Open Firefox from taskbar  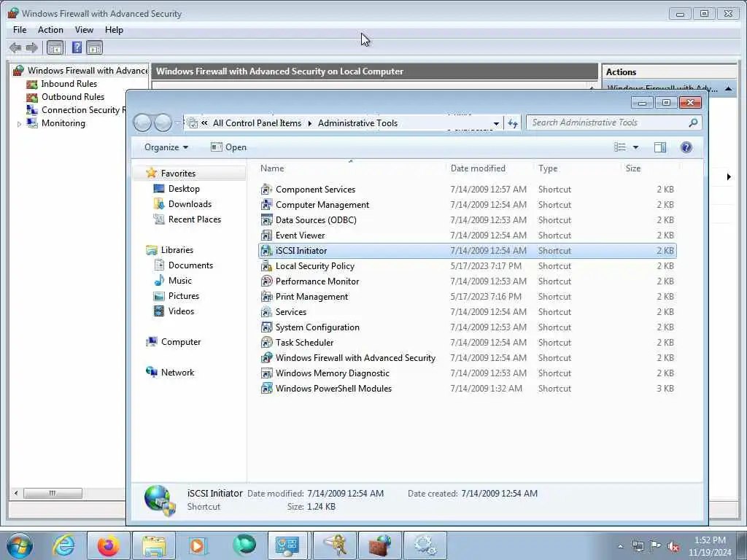[108, 545]
